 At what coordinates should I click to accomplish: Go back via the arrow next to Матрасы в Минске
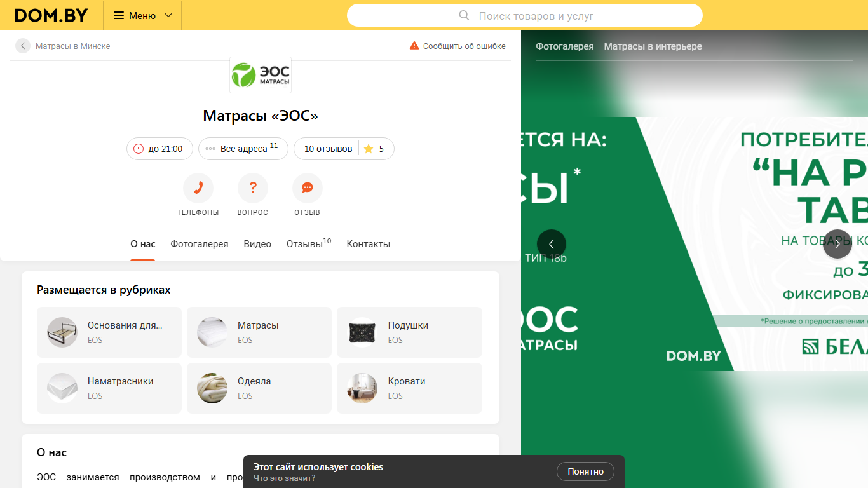coord(23,46)
